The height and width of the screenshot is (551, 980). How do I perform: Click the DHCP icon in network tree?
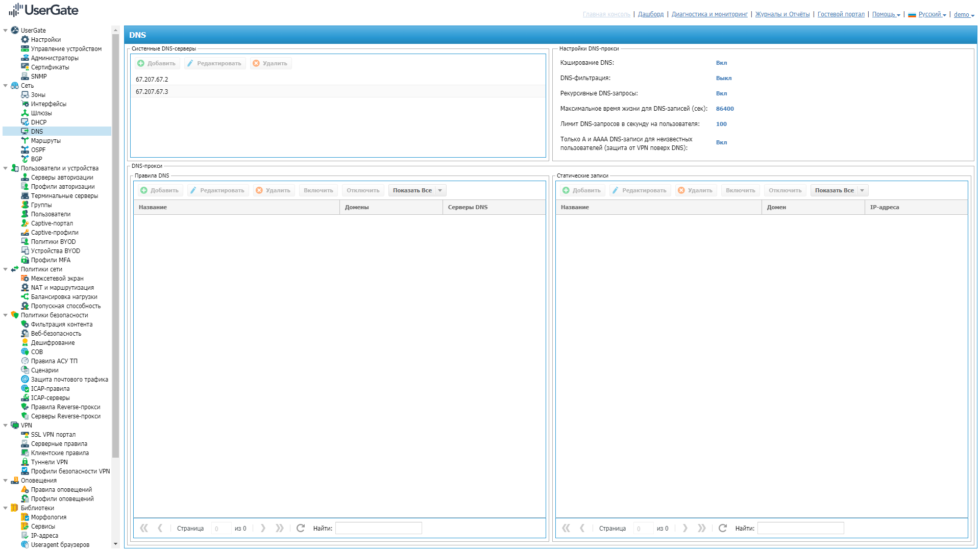[x=24, y=122]
